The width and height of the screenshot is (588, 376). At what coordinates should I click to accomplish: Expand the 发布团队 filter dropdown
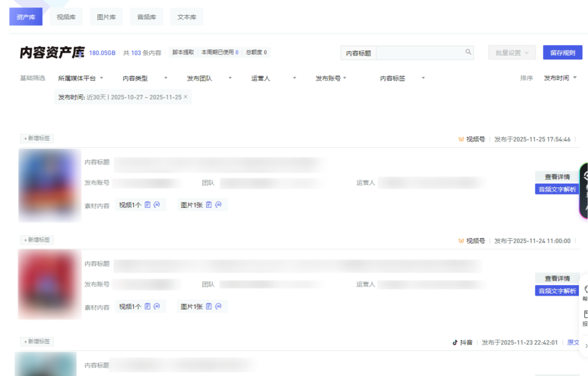tap(209, 78)
